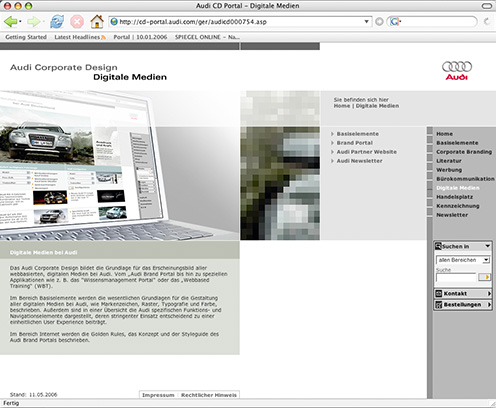
Task: Click inside the Google search field
Action: 438,22
